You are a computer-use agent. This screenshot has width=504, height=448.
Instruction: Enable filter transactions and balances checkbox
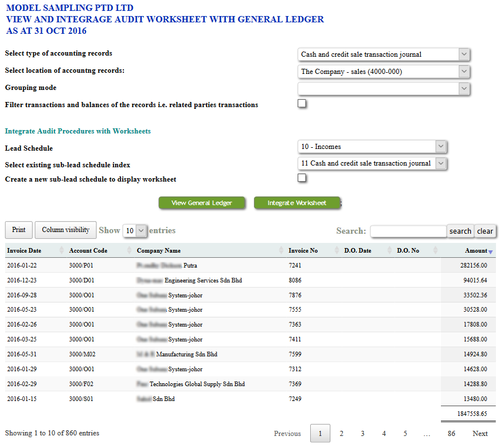[302, 104]
